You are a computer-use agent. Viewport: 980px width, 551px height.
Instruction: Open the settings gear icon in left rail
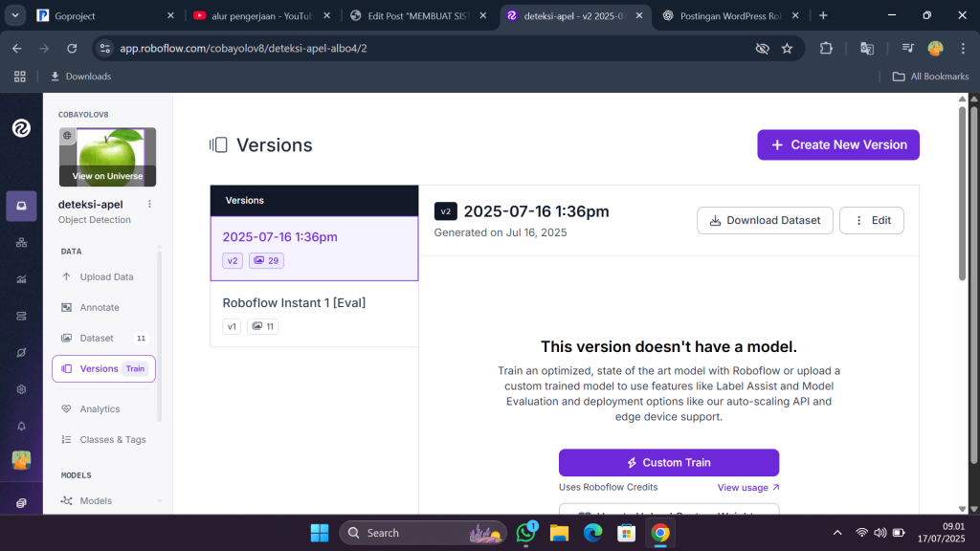pos(21,389)
